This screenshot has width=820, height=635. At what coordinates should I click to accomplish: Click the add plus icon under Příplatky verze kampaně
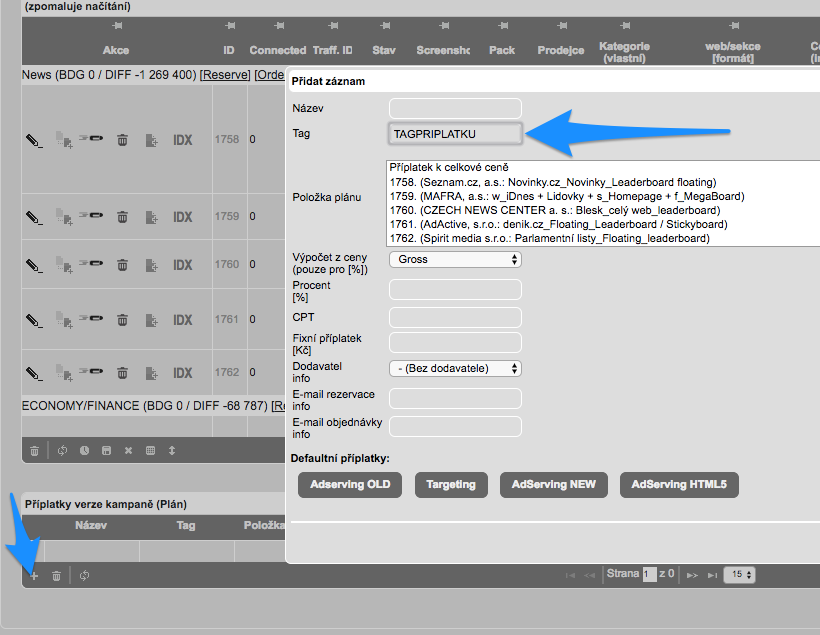33,575
